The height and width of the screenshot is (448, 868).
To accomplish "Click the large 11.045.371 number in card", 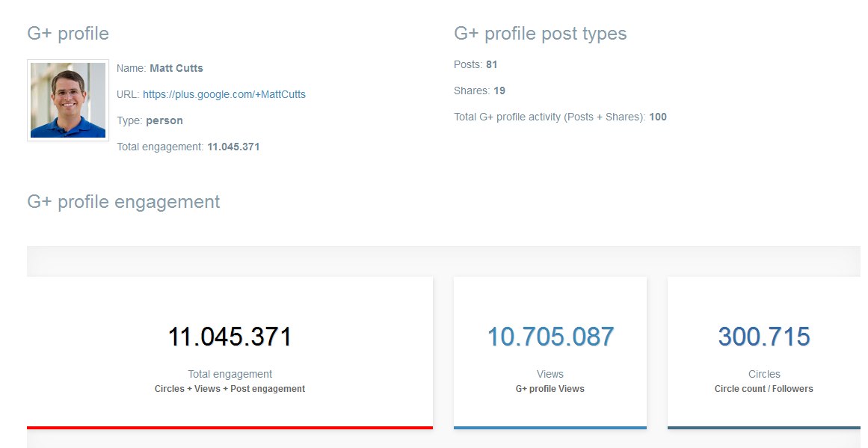I will (x=230, y=337).
